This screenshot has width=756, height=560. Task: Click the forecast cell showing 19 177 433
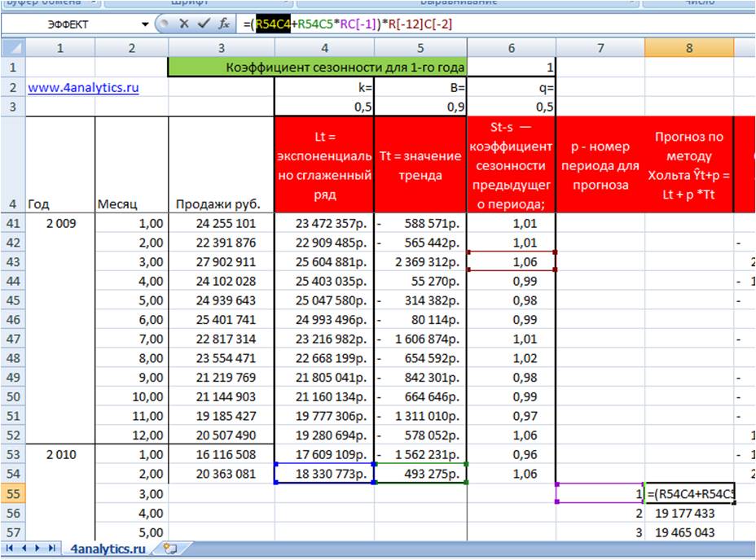coord(688,514)
